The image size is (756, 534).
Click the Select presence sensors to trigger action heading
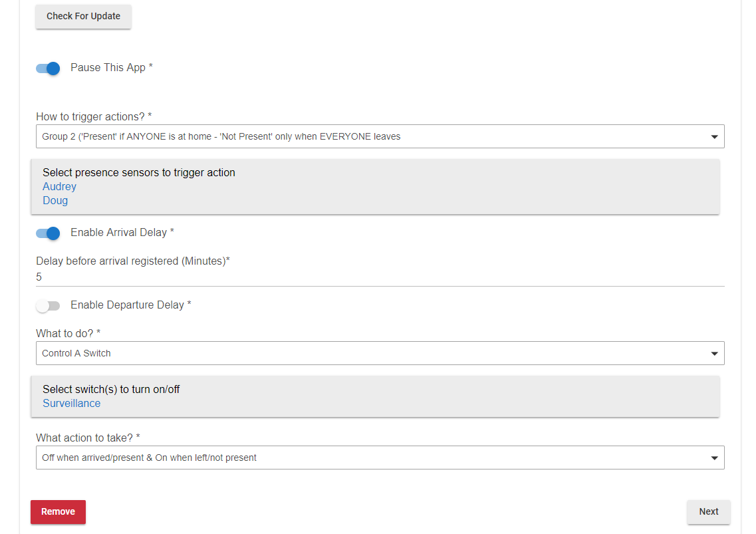[139, 173]
